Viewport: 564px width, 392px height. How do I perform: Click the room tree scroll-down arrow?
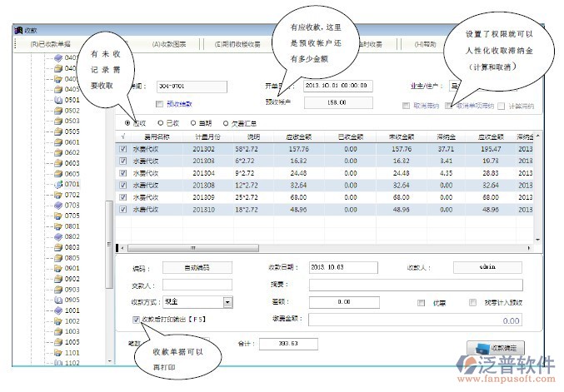point(109,361)
